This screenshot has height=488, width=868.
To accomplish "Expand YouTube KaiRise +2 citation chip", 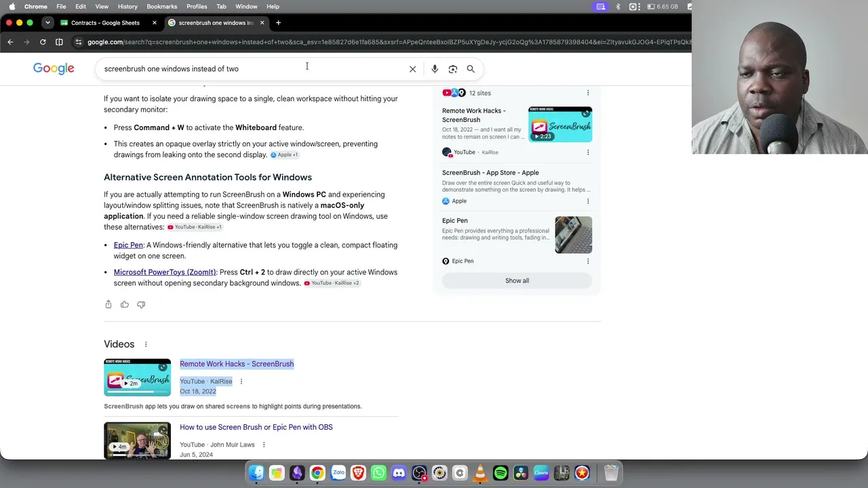I will coord(332,283).
